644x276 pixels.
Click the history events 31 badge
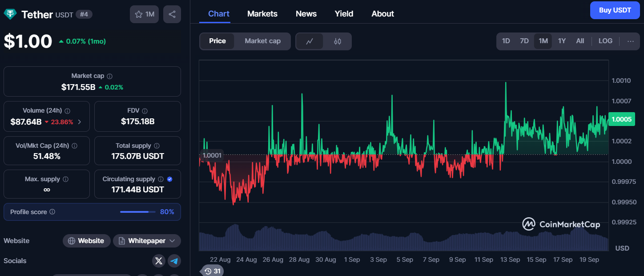pyautogui.click(x=212, y=271)
